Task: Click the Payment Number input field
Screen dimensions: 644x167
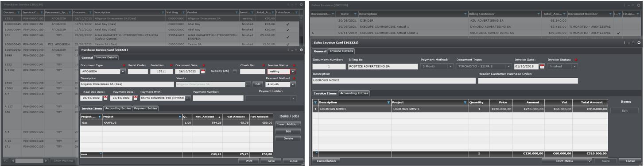Action: coord(218,98)
